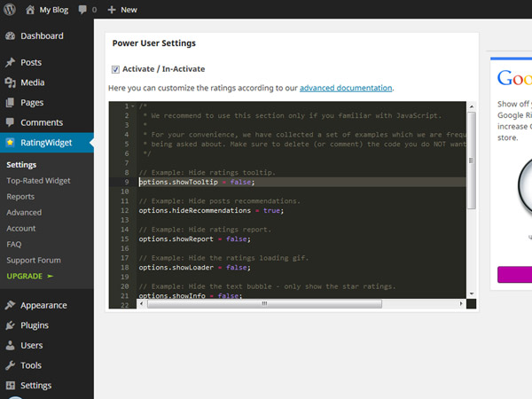Click the horizontal scroll left arrow
This screenshot has width=532, height=399.
click(x=142, y=303)
